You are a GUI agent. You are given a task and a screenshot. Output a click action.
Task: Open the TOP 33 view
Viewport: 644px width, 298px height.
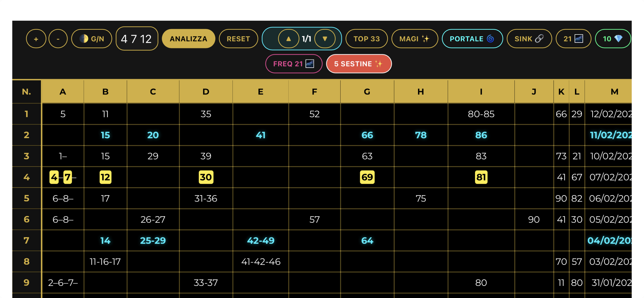click(366, 39)
